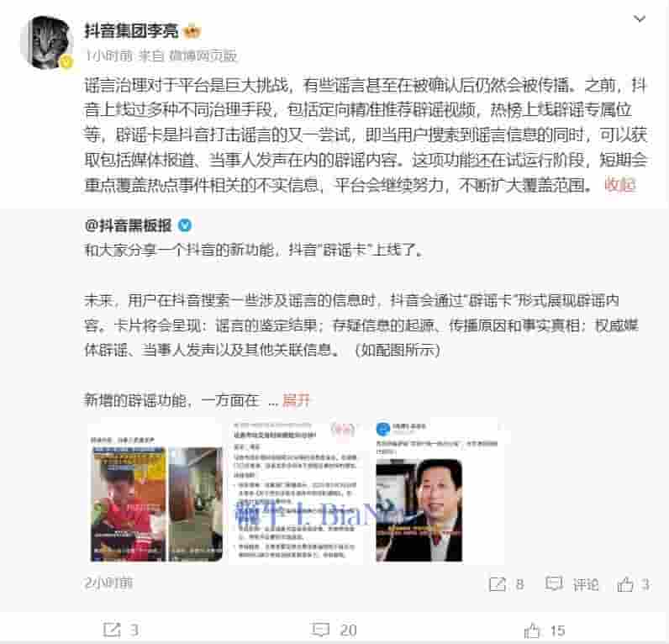
Task: Open 抖音集团李亮 cat avatar profile
Action: tap(46, 42)
